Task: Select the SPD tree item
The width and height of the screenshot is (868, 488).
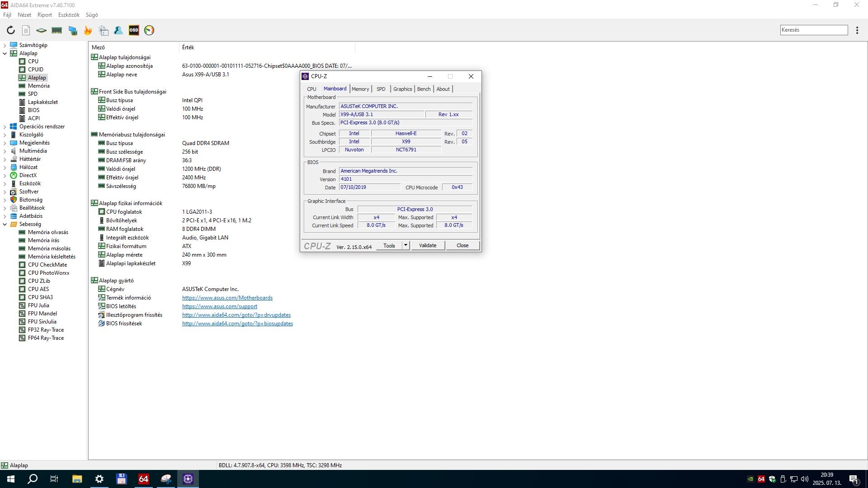Action: tap(33, 94)
